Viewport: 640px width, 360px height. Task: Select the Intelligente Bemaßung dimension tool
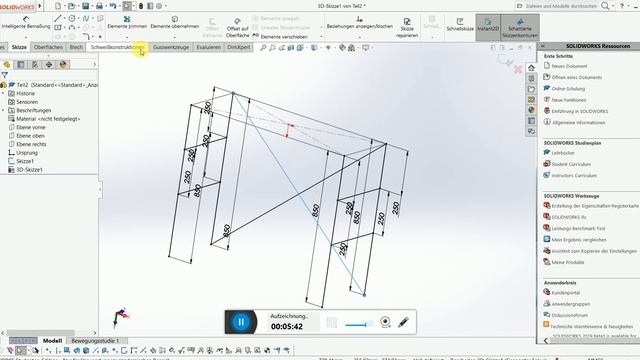[x=26, y=22]
